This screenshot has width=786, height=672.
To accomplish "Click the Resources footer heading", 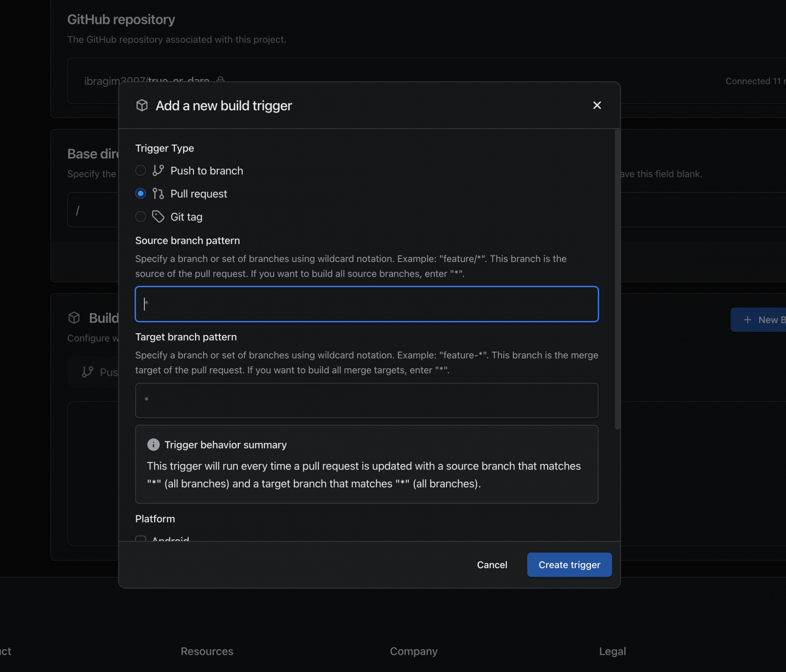I will 207,651.
